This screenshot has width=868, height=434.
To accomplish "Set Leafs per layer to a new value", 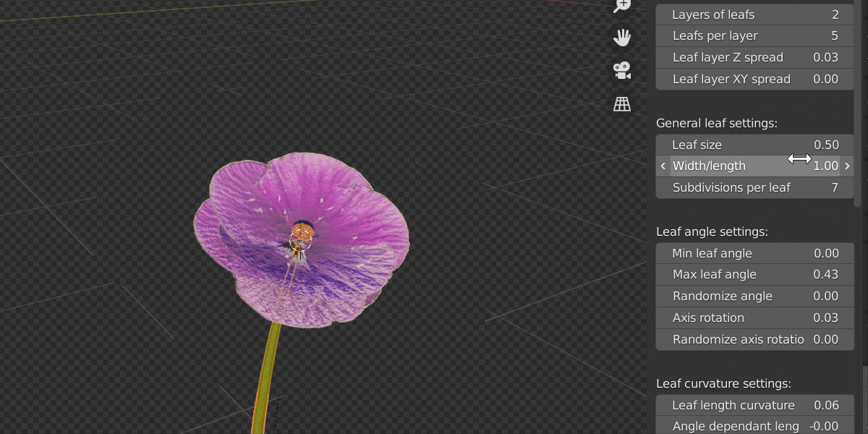I will [754, 35].
